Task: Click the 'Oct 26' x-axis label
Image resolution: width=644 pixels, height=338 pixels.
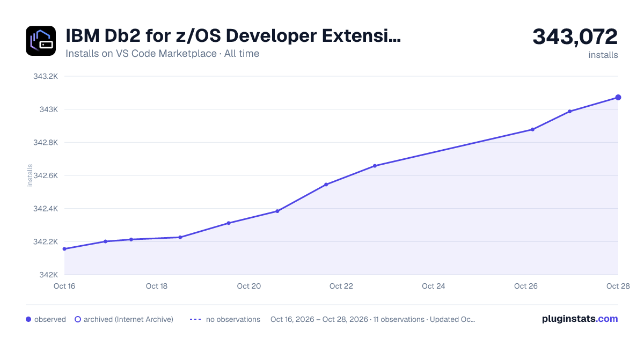Action: (526, 286)
